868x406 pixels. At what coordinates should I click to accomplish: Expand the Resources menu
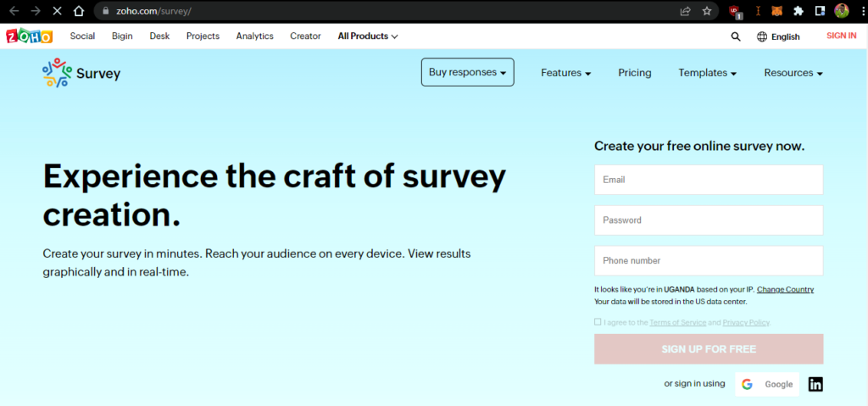[x=793, y=73]
